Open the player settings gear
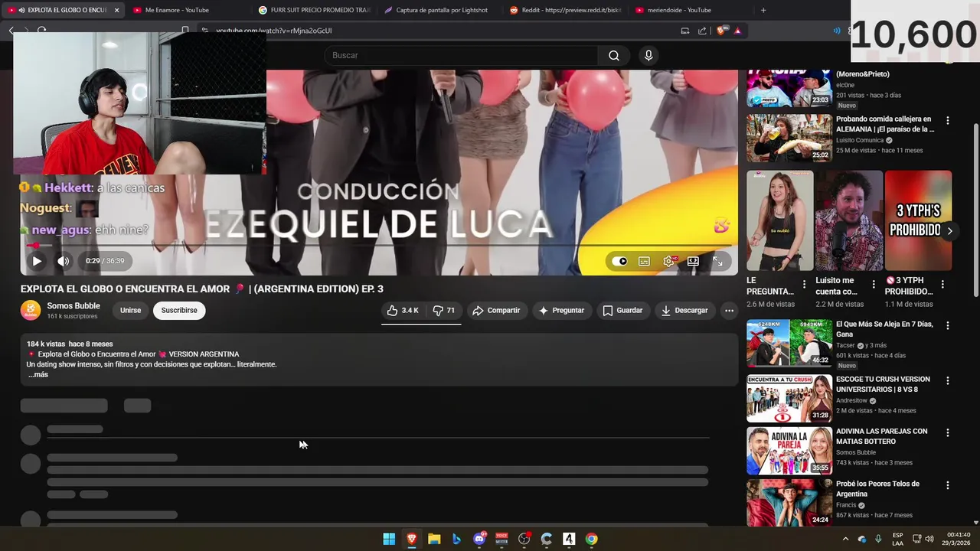 668,261
